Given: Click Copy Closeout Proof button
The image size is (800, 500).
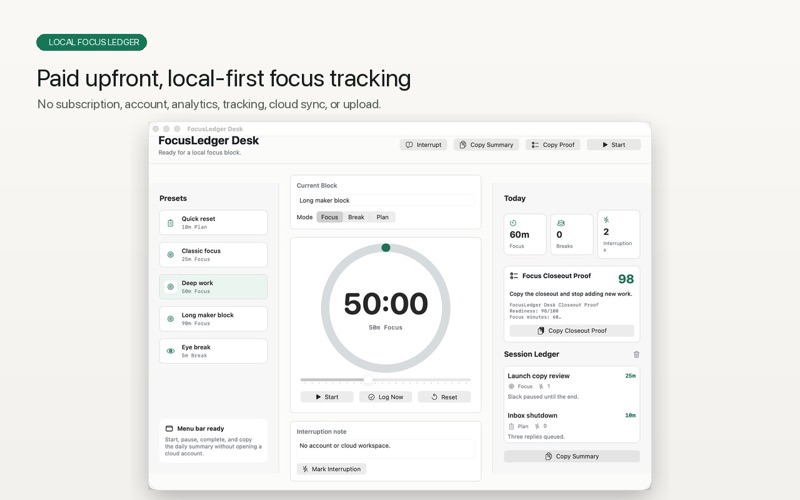Looking at the screenshot, I should (571, 331).
